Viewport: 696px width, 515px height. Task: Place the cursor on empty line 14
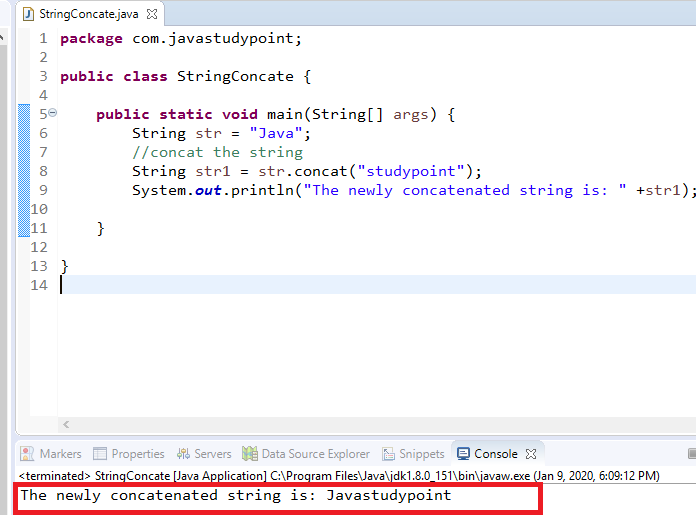click(x=377, y=285)
